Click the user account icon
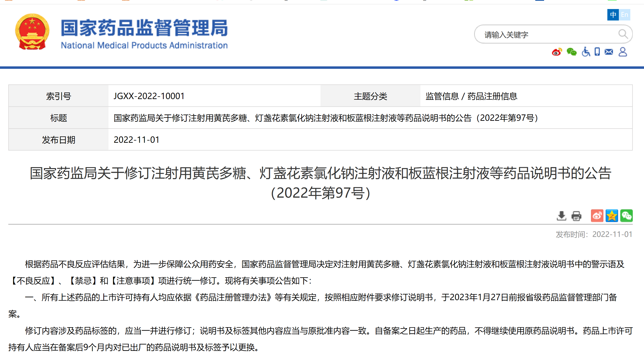 [623, 52]
